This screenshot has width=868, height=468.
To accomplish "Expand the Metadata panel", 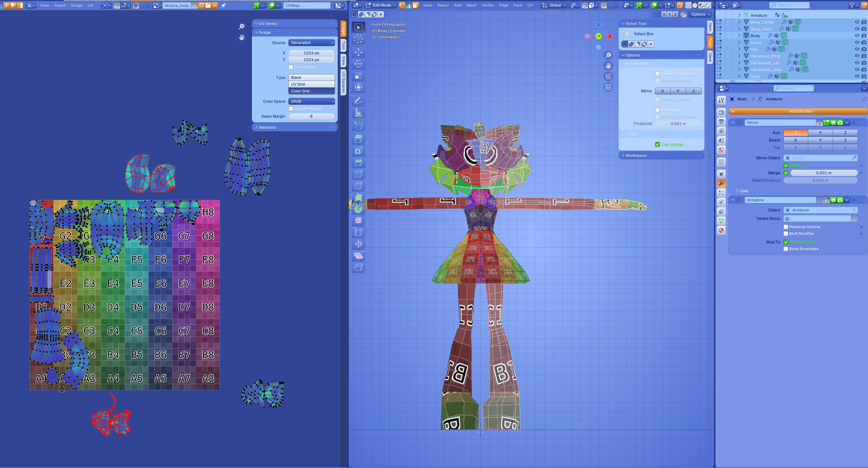I will click(x=267, y=127).
